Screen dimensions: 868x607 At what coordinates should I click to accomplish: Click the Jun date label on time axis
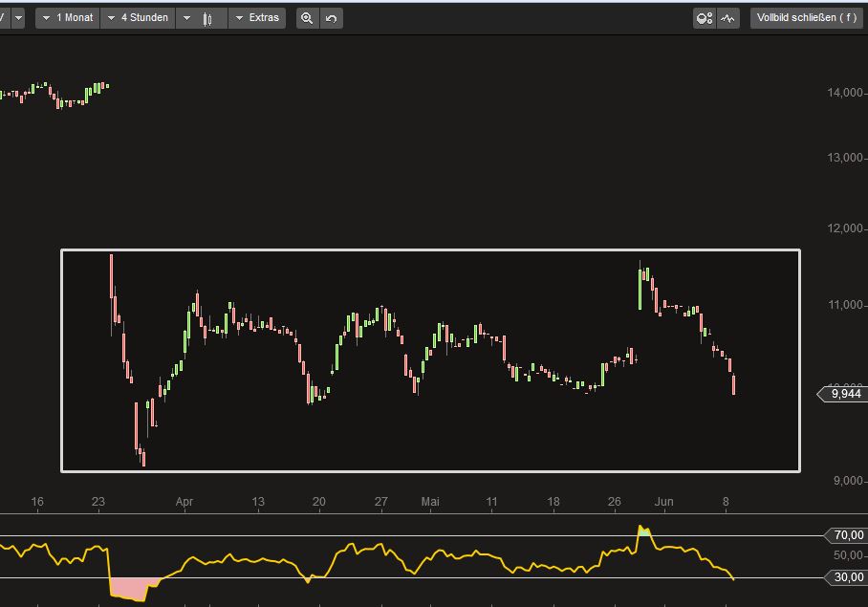click(x=664, y=502)
